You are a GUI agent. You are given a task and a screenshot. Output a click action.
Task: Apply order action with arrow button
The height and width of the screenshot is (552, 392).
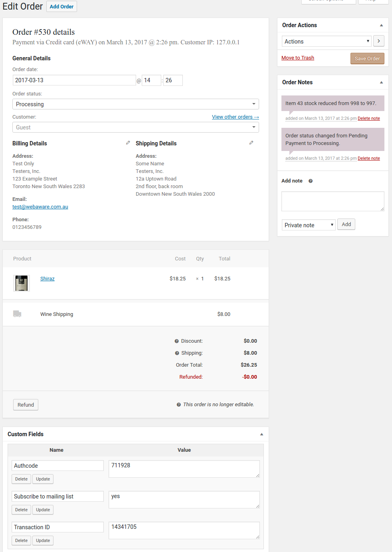coord(378,41)
